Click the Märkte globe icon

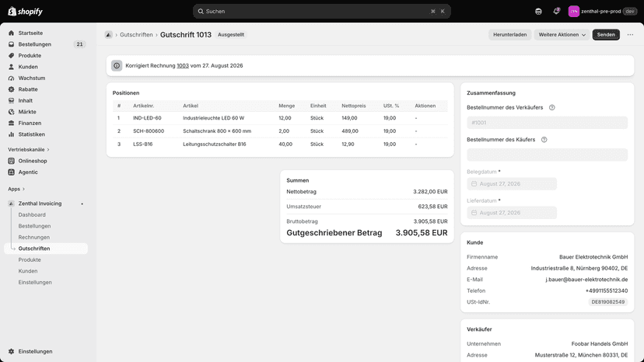coord(11,112)
